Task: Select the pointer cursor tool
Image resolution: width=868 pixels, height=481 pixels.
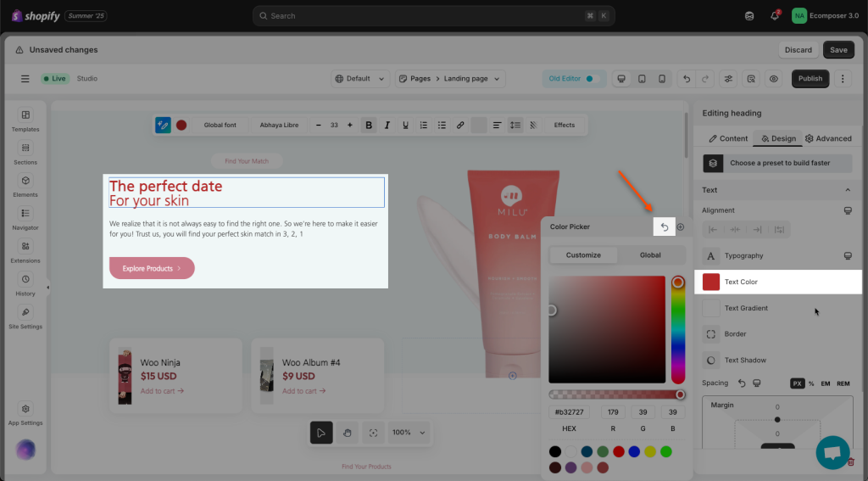Action: coord(321,433)
